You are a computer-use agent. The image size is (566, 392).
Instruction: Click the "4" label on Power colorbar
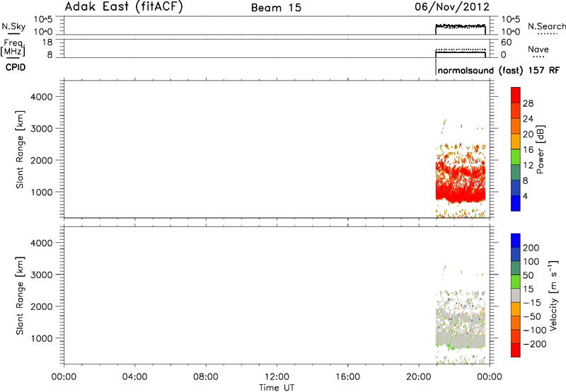(x=525, y=196)
